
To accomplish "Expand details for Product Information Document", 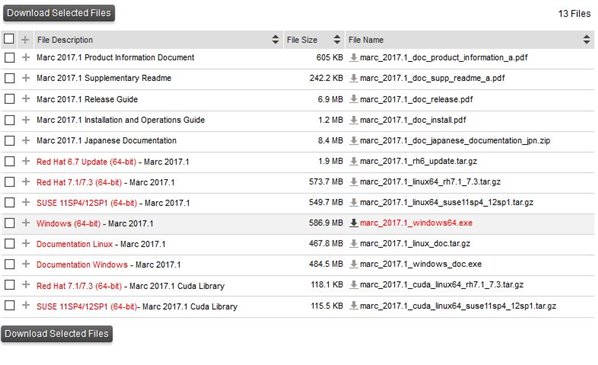I will pos(26,57).
